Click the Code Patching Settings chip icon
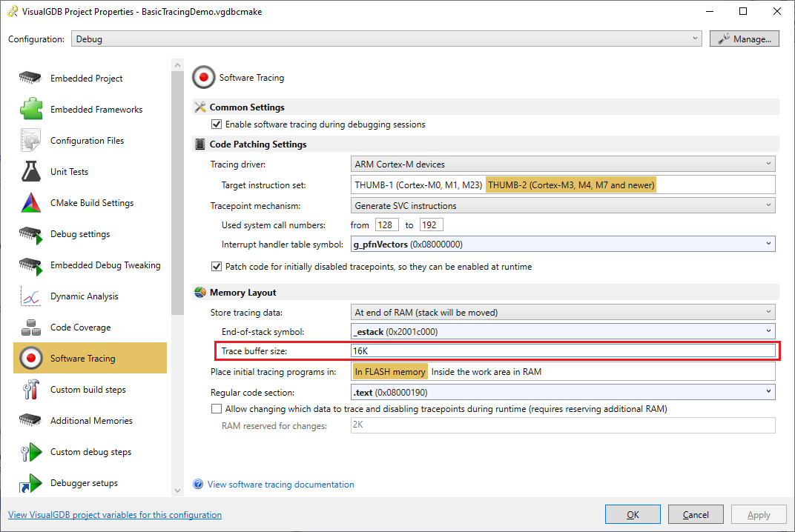This screenshot has width=795, height=532. click(200, 144)
